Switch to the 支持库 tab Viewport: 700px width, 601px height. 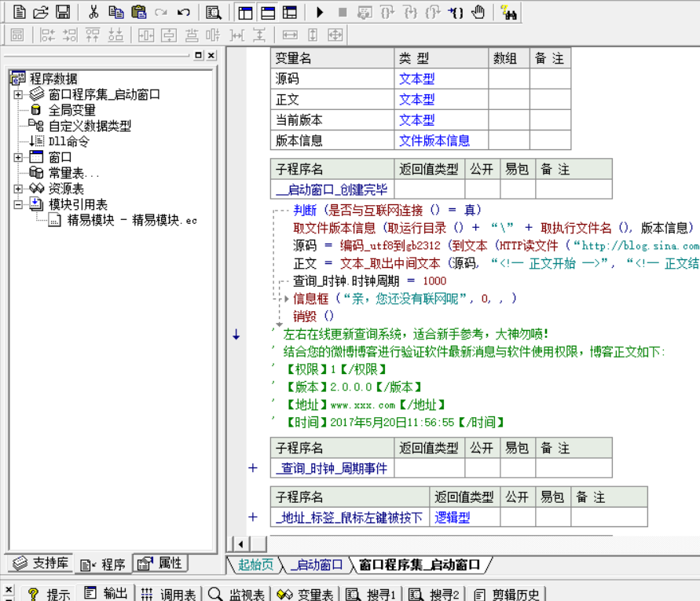(40, 563)
